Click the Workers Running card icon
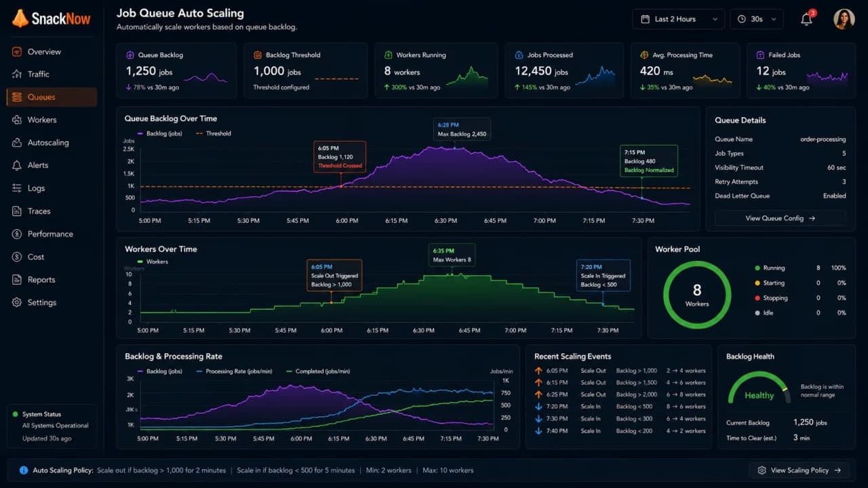 click(389, 55)
